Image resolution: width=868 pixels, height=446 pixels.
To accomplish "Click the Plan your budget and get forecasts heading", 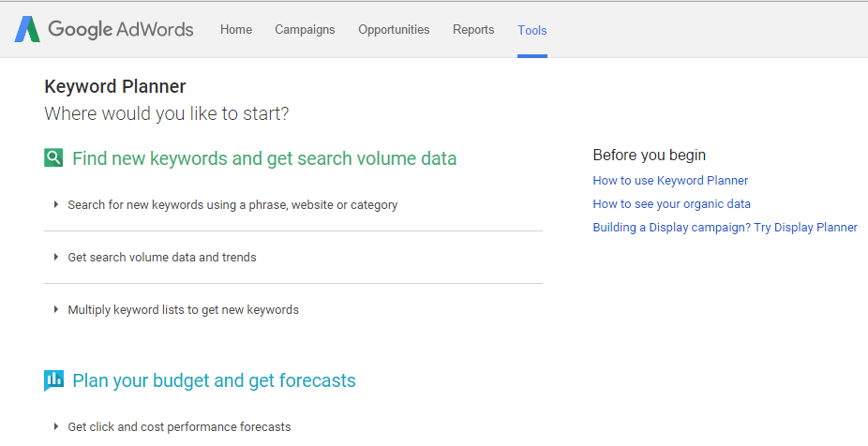I will pos(214,380).
